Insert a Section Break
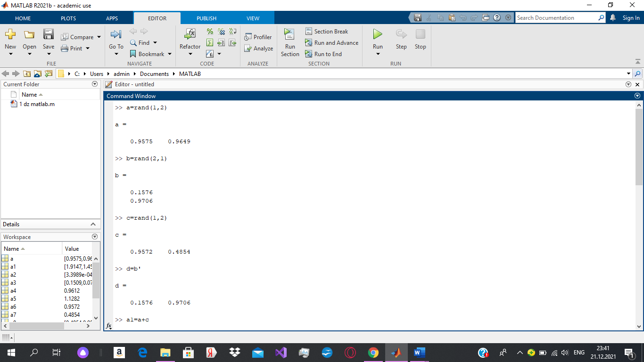 (327, 31)
